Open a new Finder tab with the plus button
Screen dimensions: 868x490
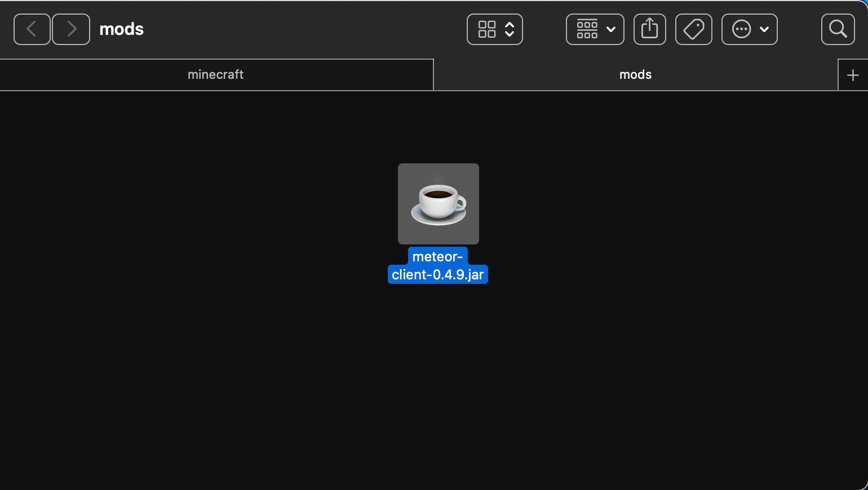[853, 74]
